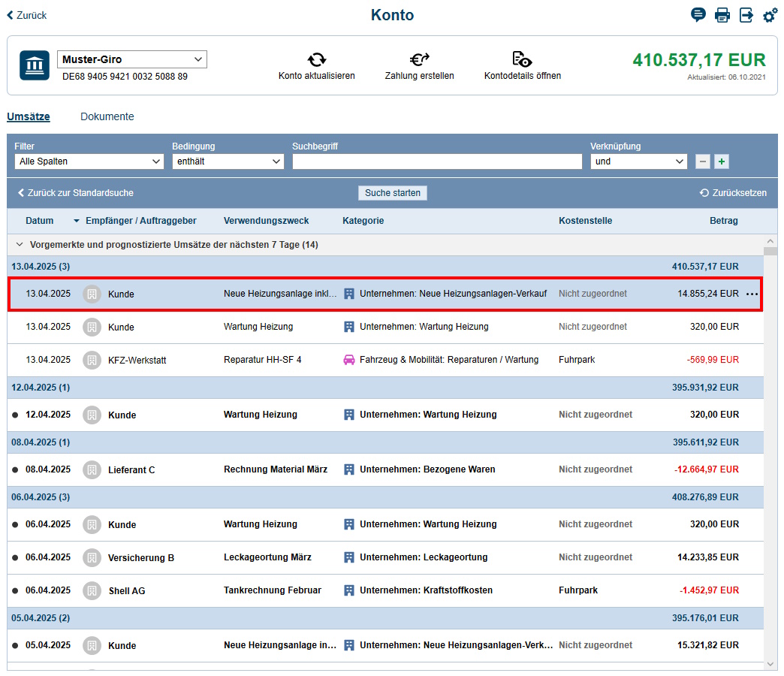Screen dimensions: 784x676
Task: Sort by Kategorie column header
Action: coord(363,221)
